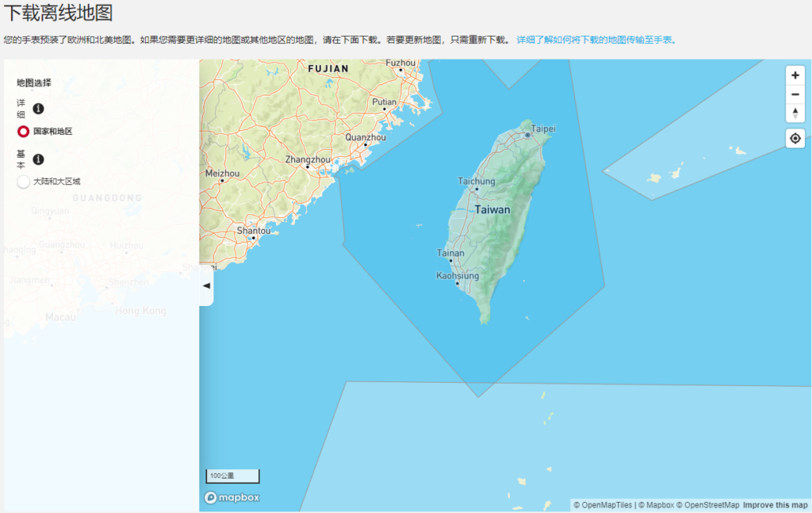Click the Shantou city label
Viewport: 812px width, 513px height.
point(253,231)
